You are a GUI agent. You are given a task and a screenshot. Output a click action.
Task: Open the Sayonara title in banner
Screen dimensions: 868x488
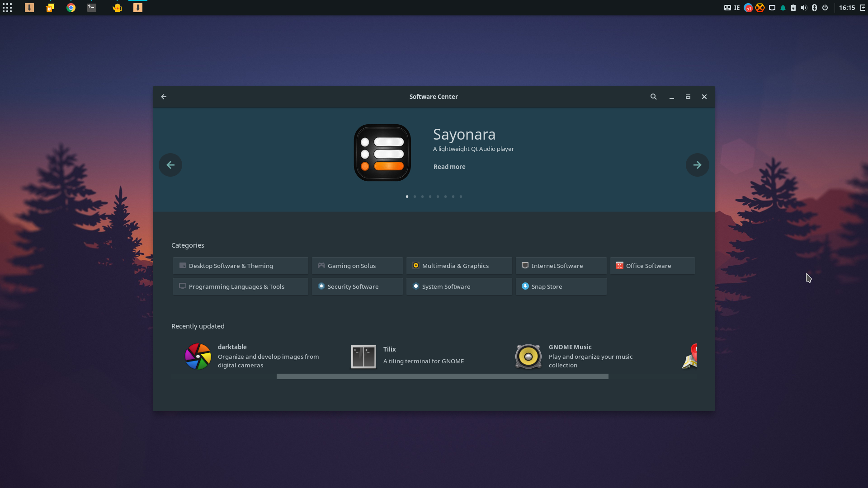point(464,134)
